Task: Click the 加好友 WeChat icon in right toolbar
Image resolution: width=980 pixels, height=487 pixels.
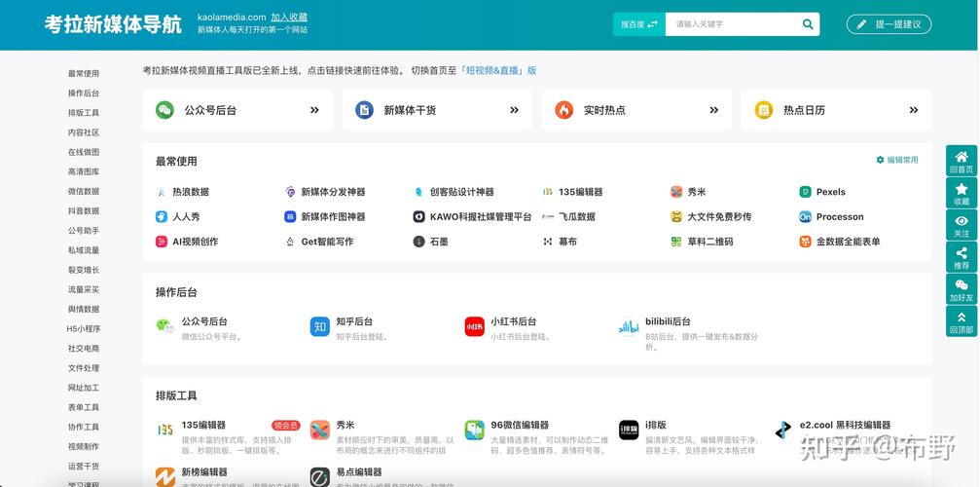Action: point(962,285)
